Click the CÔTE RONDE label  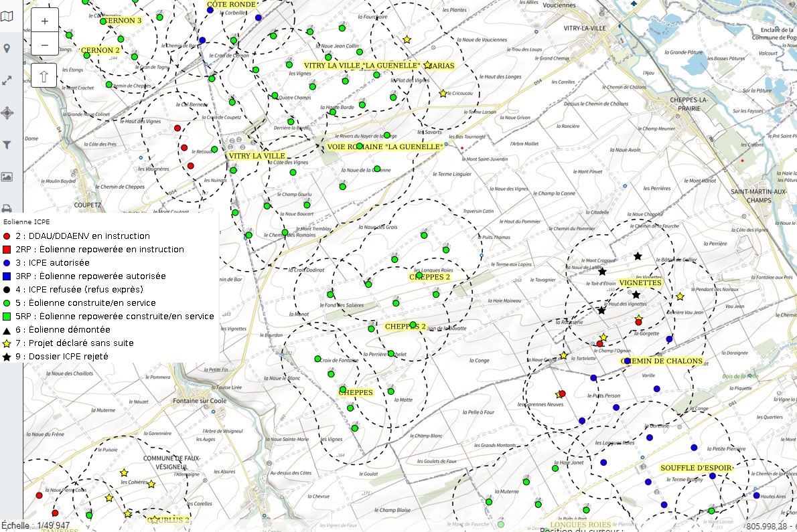[231, 4]
